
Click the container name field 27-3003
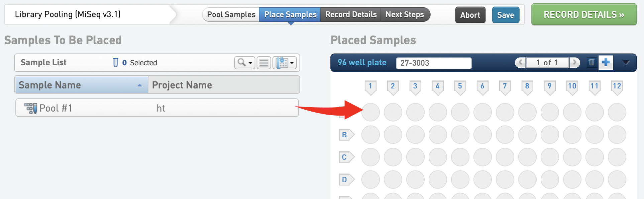tap(433, 63)
